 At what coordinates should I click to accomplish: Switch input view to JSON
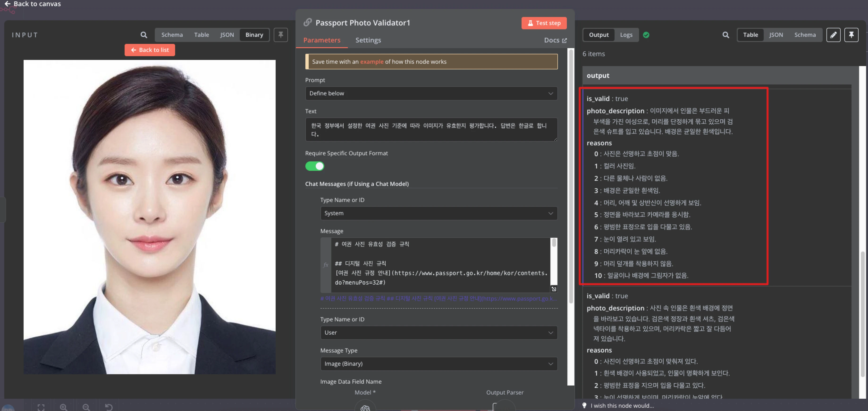coord(227,35)
